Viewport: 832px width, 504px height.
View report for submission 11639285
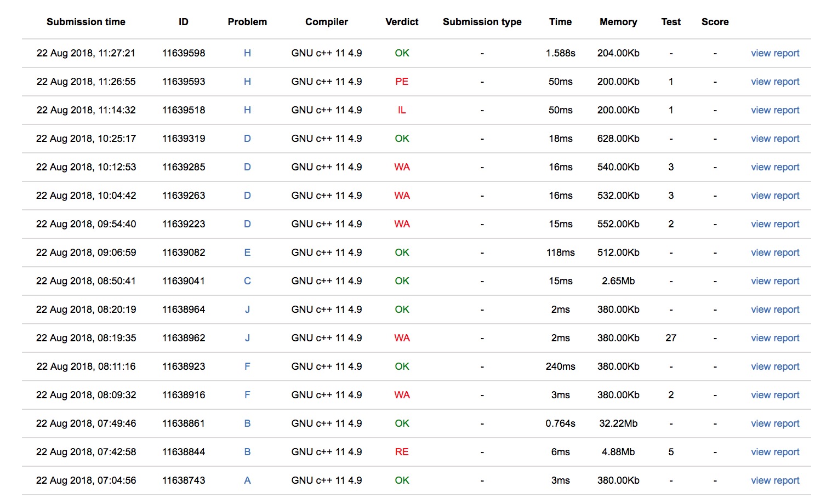[774, 167]
